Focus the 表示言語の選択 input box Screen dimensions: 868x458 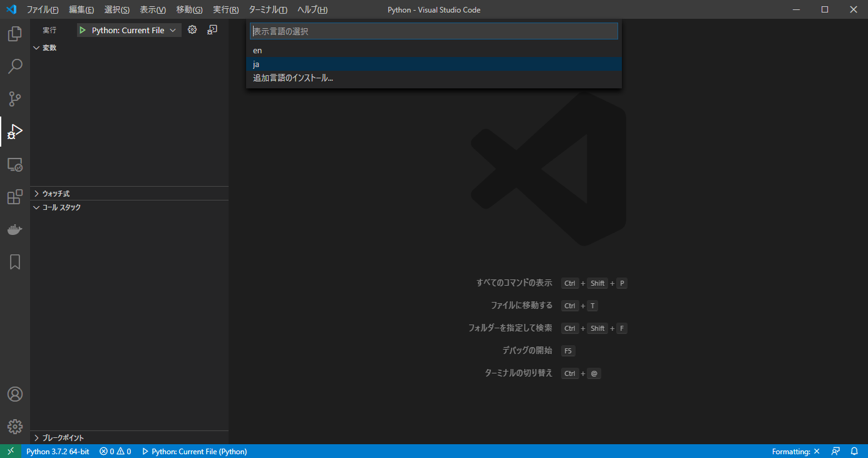click(x=434, y=31)
